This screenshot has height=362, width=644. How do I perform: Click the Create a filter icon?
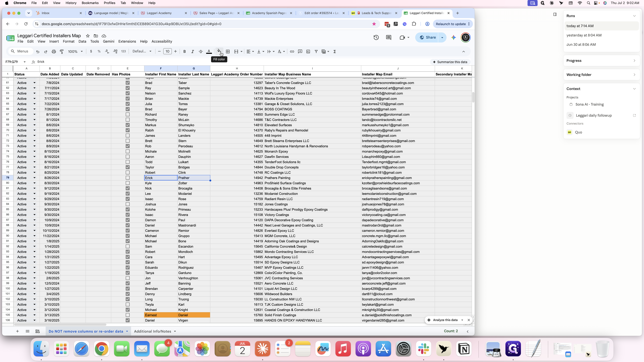pyautogui.click(x=316, y=51)
